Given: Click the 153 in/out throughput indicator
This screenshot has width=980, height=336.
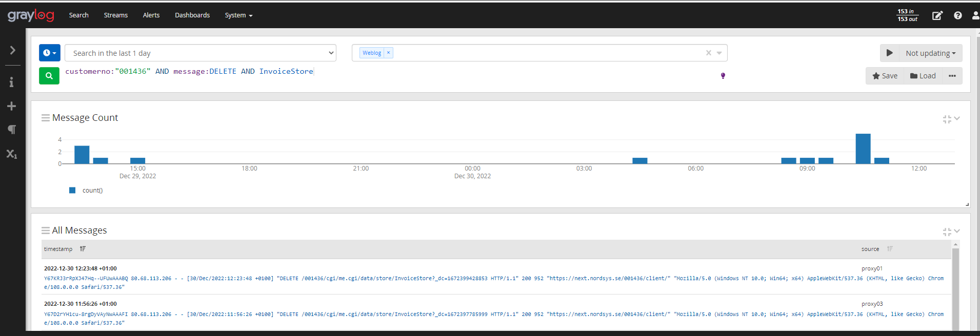Looking at the screenshot, I should [908, 15].
